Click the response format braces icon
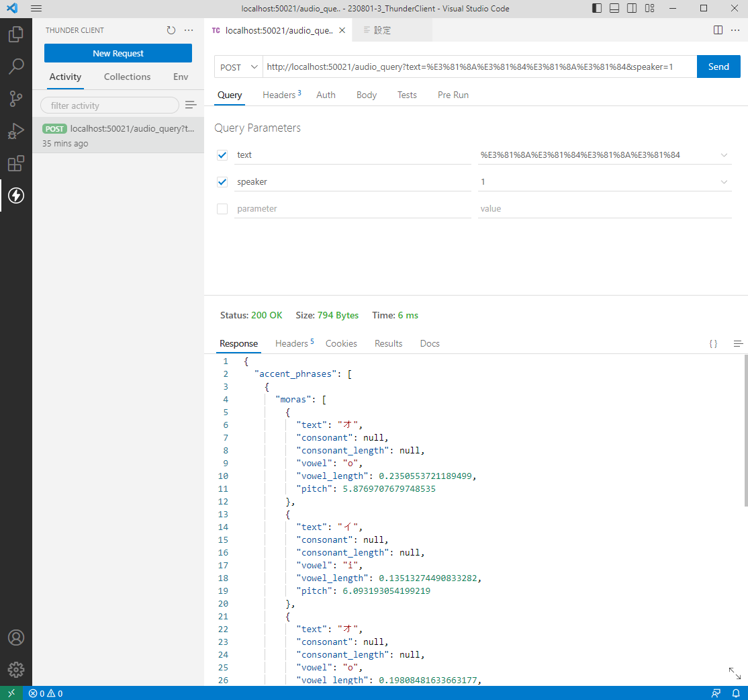Screen dimensions: 748x700 point(713,343)
